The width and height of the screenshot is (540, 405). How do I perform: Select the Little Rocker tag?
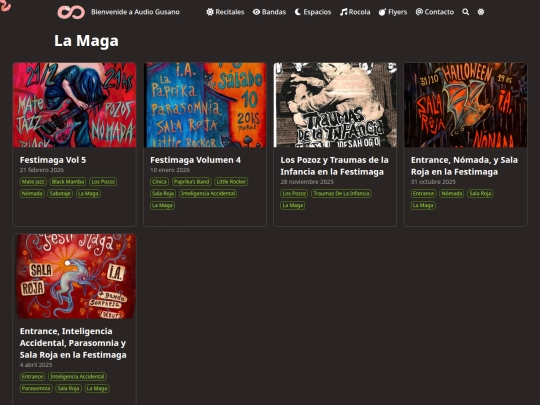(x=231, y=182)
